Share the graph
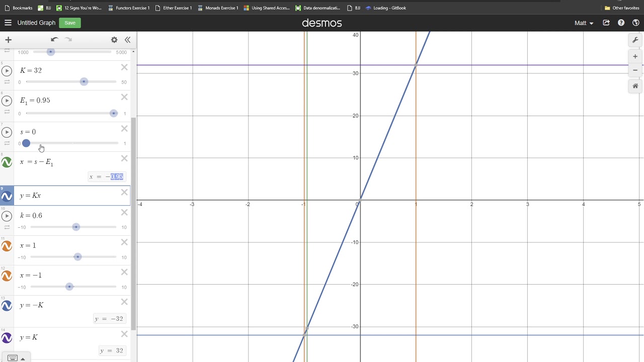 pos(606,23)
